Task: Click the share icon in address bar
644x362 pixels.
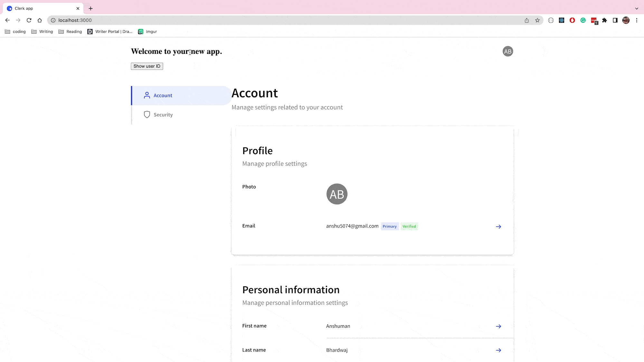Action: pos(527,20)
